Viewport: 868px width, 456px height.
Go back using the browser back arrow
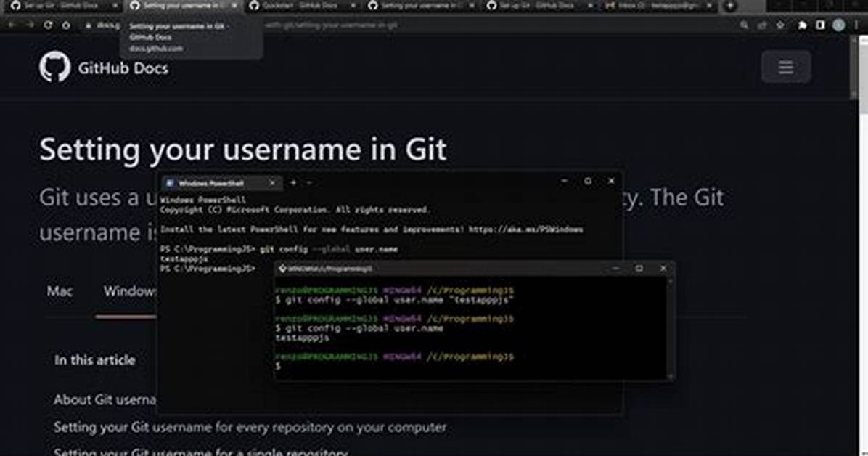(12, 25)
